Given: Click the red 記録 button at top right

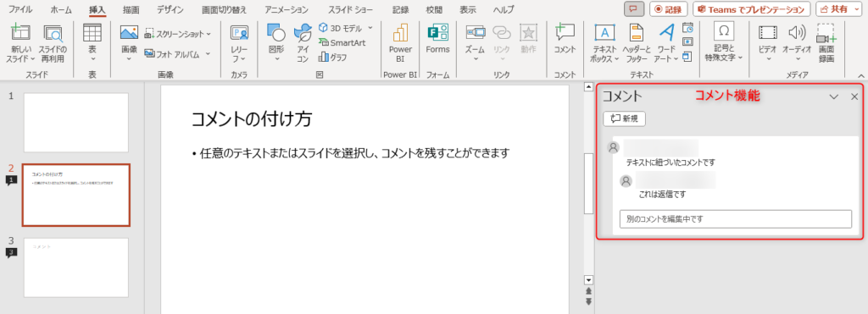Looking at the screenshot, I should [669, 8].
